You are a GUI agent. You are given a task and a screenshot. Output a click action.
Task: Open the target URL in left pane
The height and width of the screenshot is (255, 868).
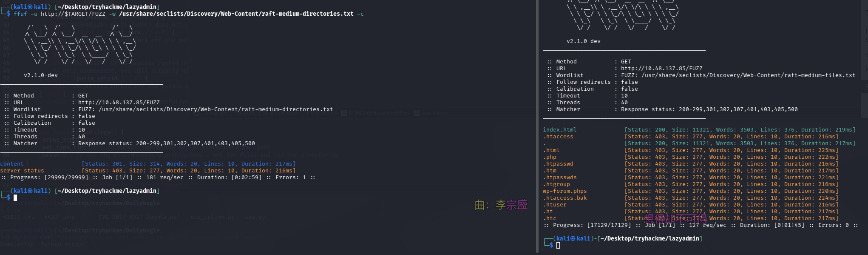(x=119, y=103)
